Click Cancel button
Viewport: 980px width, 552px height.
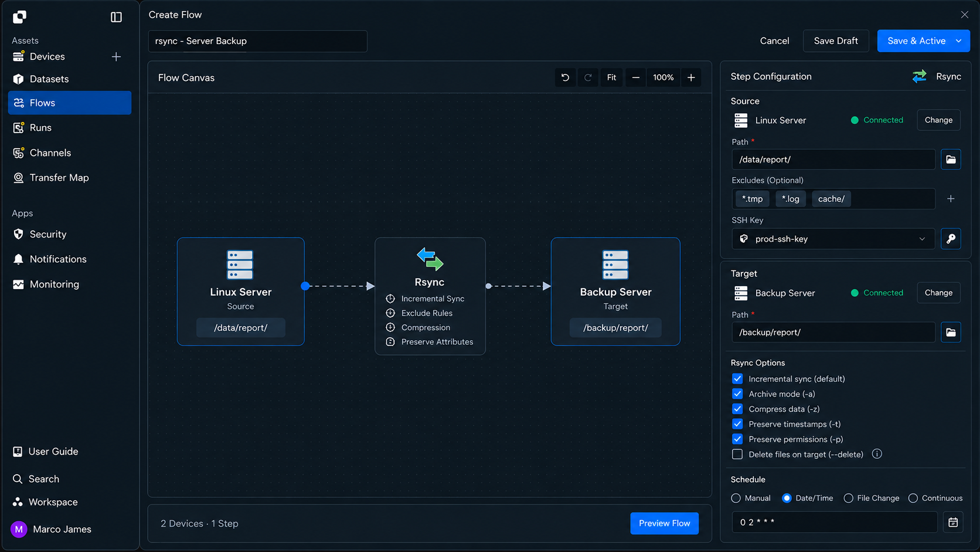coord(774,41)
